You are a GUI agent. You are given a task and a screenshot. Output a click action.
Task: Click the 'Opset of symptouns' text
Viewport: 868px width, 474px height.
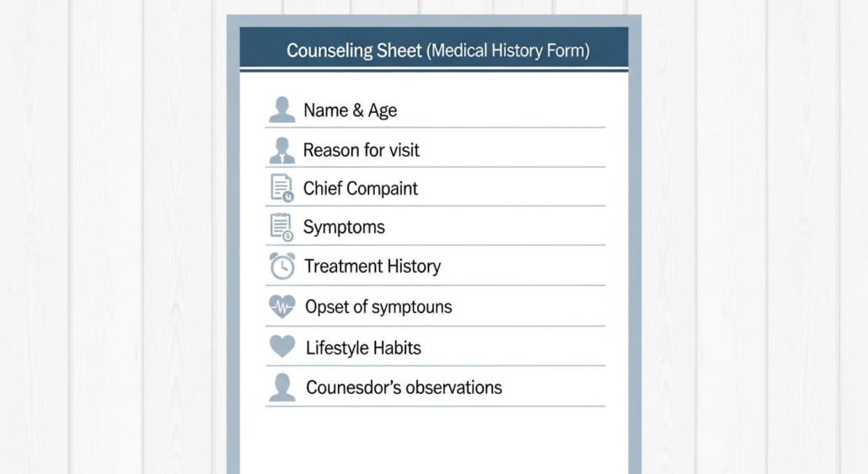point(378,307)
